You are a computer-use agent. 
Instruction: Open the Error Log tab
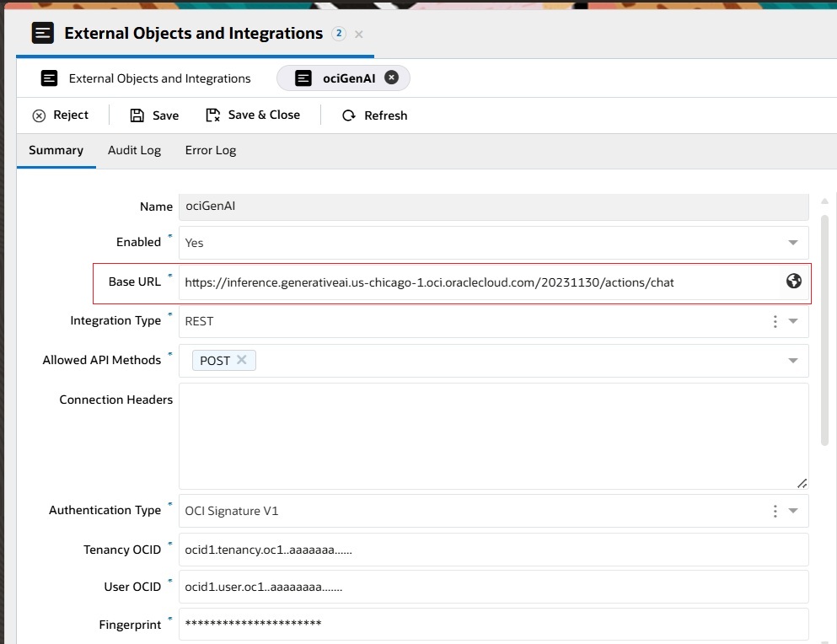[210, 150]
